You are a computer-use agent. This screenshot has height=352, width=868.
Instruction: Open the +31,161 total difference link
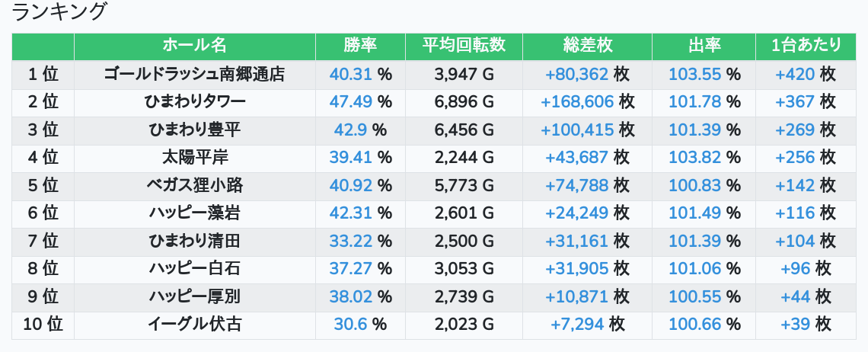point(577,242)
